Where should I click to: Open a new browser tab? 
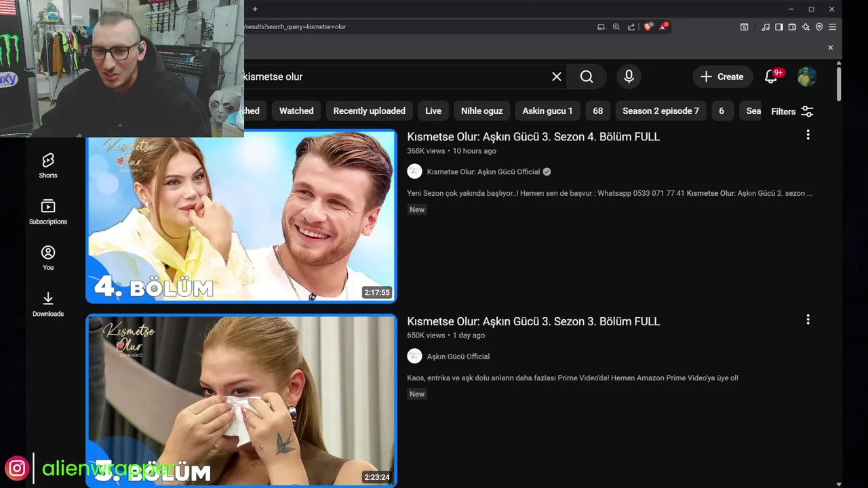click(x=255, y=9)
